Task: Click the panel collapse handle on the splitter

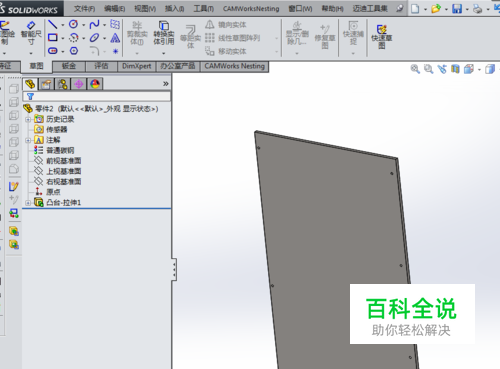Action: click(174, 269)
